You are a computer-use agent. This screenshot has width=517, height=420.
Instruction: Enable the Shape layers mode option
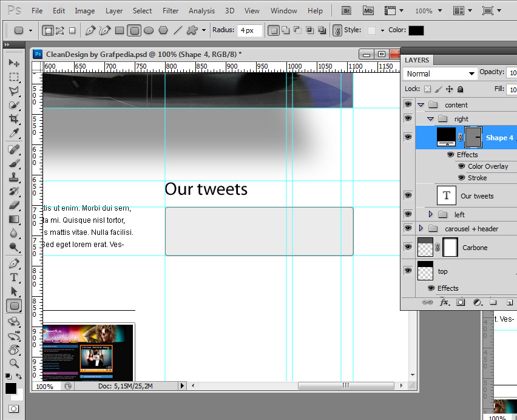coord(48,31)
